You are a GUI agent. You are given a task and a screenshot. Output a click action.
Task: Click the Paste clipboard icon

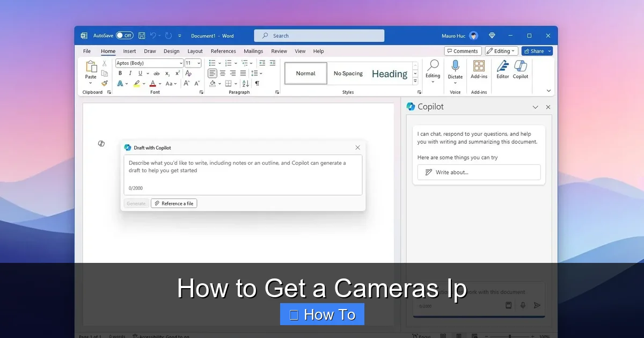91,66
